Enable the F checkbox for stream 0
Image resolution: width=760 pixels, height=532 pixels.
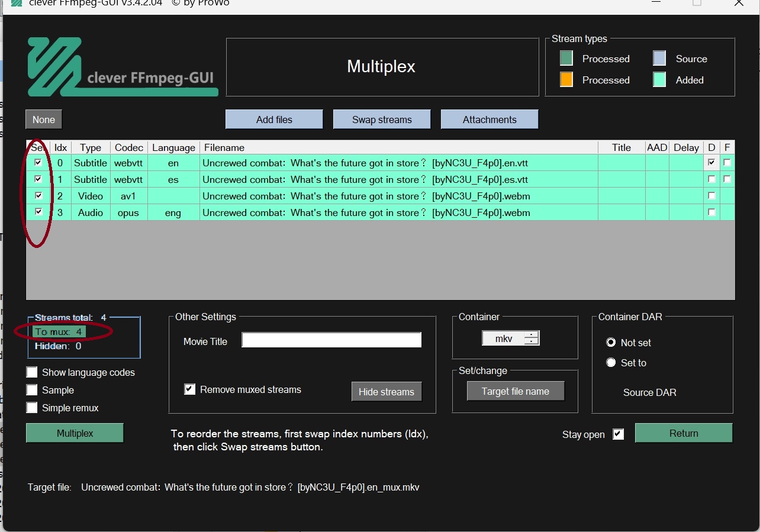tap(727, 162)
